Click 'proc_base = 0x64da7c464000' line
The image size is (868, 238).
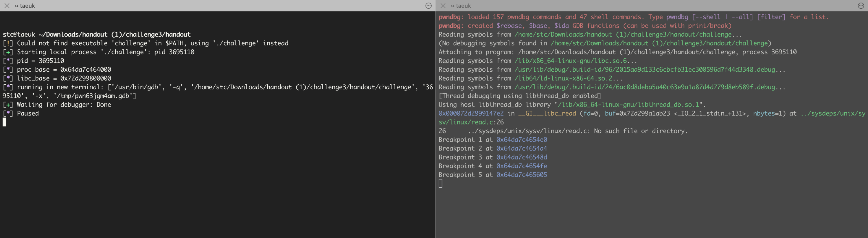tap(57, 70)
